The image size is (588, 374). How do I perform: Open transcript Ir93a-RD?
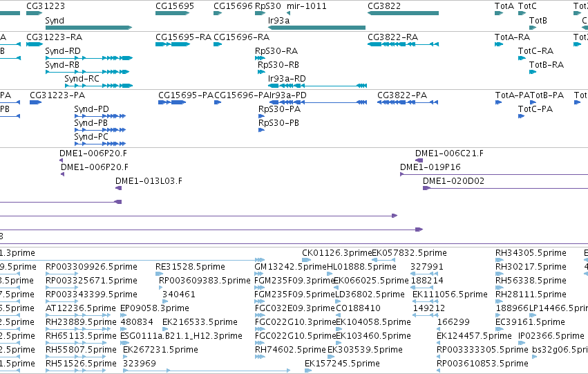pos(287,79)
